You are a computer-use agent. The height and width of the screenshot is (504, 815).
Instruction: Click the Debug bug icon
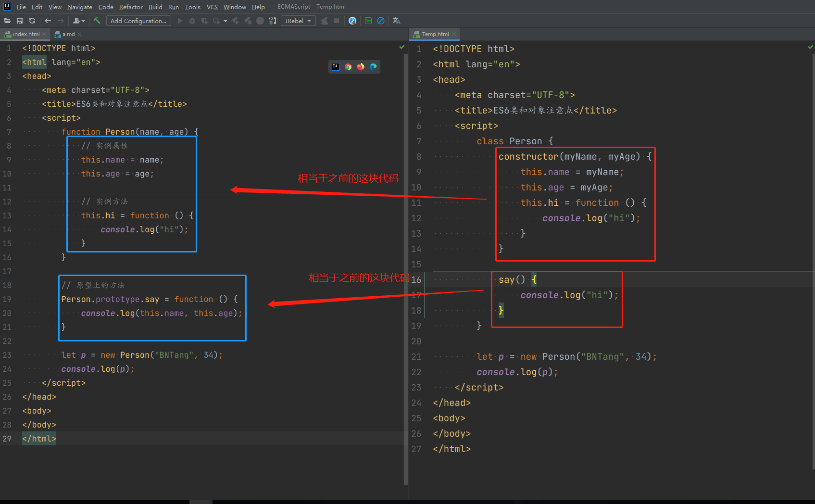click(192, 21)
